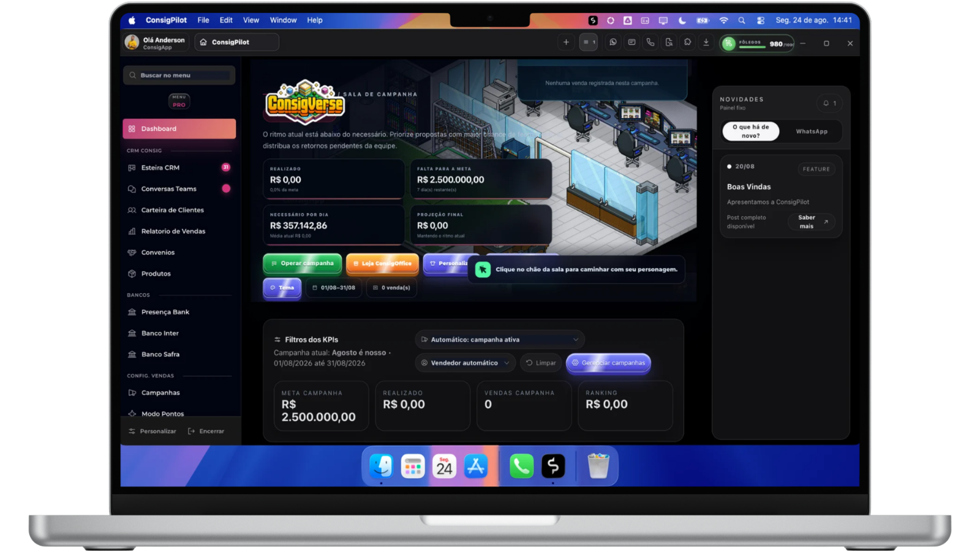Image resolution: width=980 pixels, height=551 pixels.
Task: Open the File menu
Action: tap(203, 20)
